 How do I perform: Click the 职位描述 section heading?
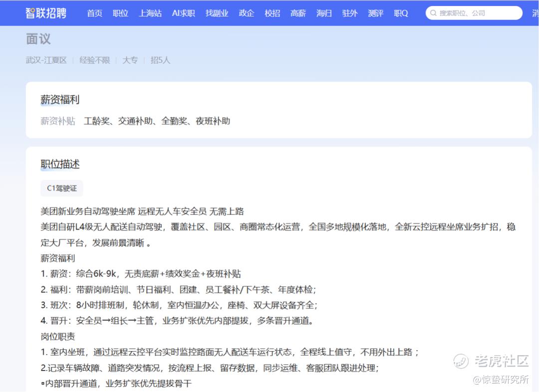click(x=60, y=164)
